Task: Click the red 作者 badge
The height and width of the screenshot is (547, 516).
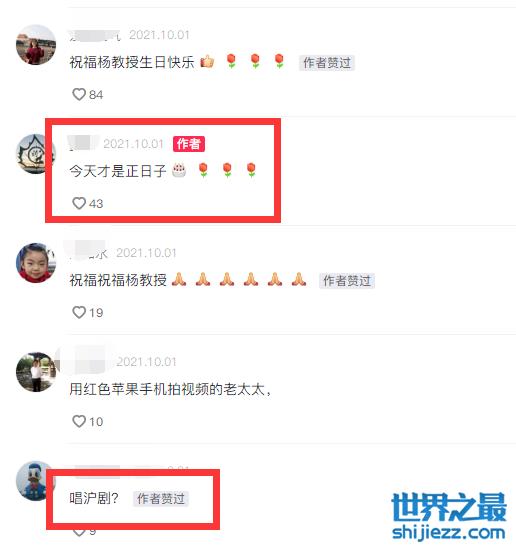Action: coord(189,144)
